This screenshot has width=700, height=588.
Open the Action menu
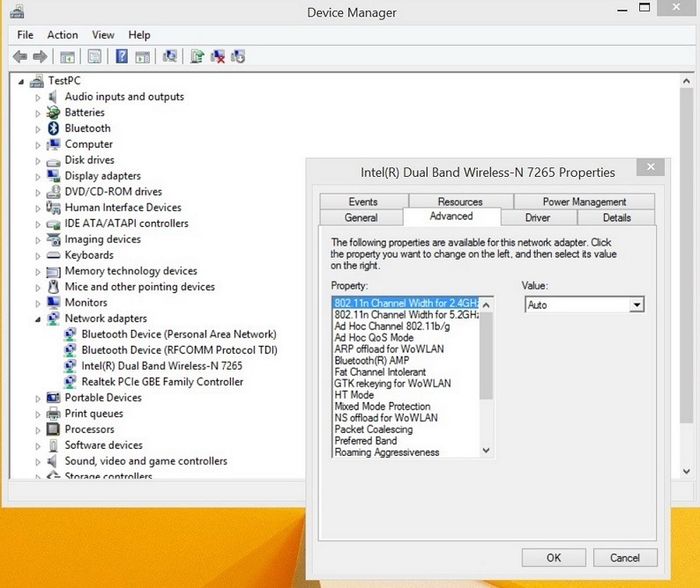[62, 35]
